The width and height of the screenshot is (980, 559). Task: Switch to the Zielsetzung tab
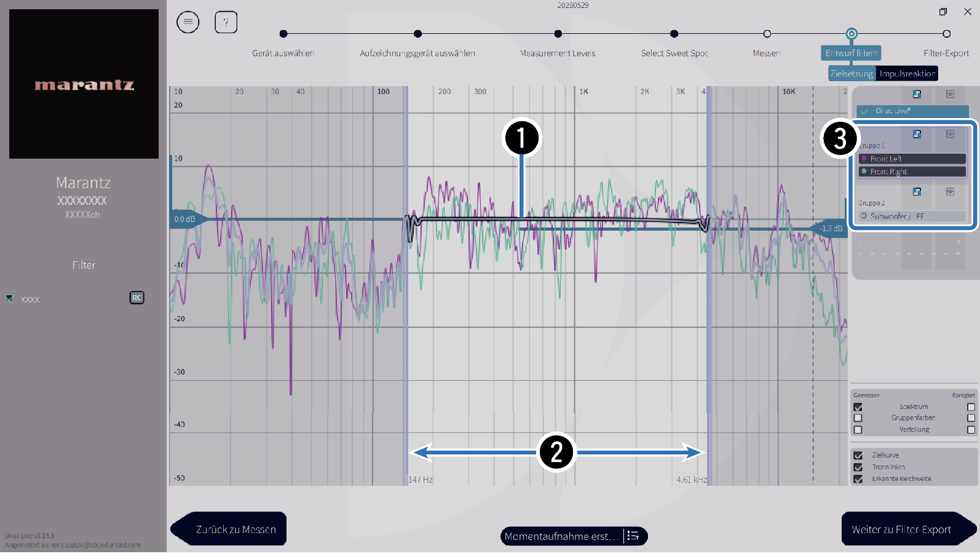pos(852,73)
